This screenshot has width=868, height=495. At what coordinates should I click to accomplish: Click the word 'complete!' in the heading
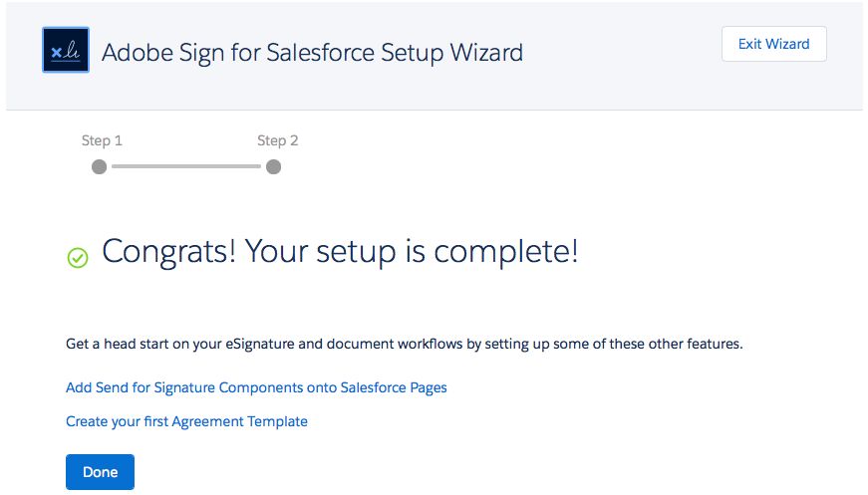coord(506,252)
